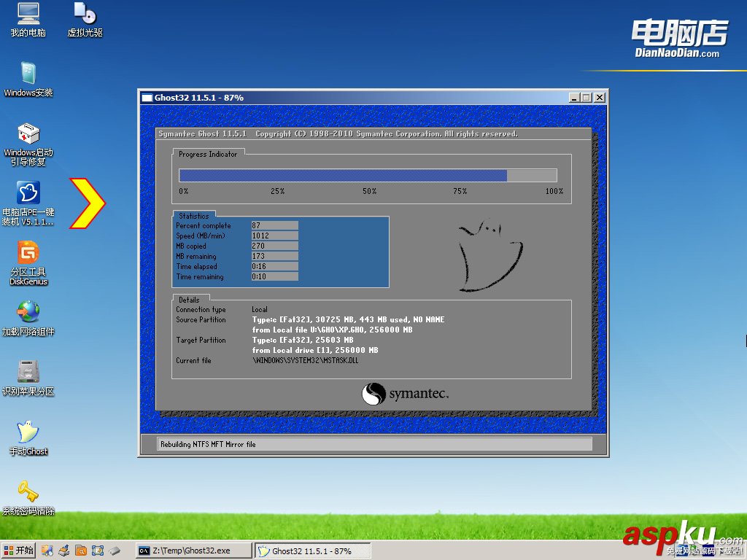The image size is (747, 560).
Task: Click the MB copied value 270
Action: pyautogui.click(x=275, y=246)
